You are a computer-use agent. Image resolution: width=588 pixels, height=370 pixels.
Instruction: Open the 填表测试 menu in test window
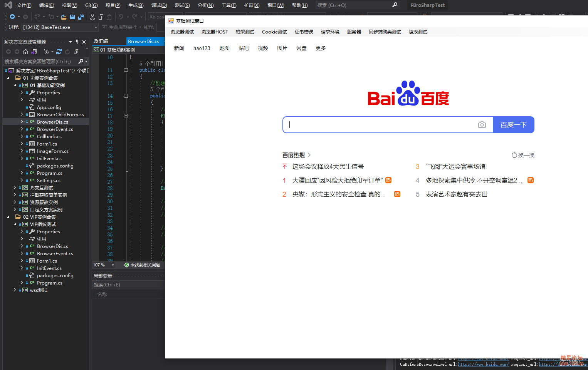418,32
